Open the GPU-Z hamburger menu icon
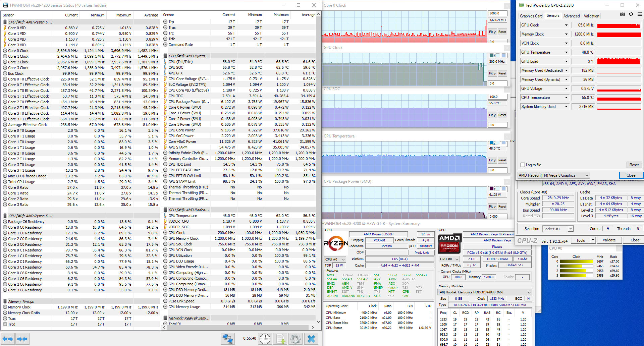The height and width of the screenshot is (346, 644). (x=640, y=14)
